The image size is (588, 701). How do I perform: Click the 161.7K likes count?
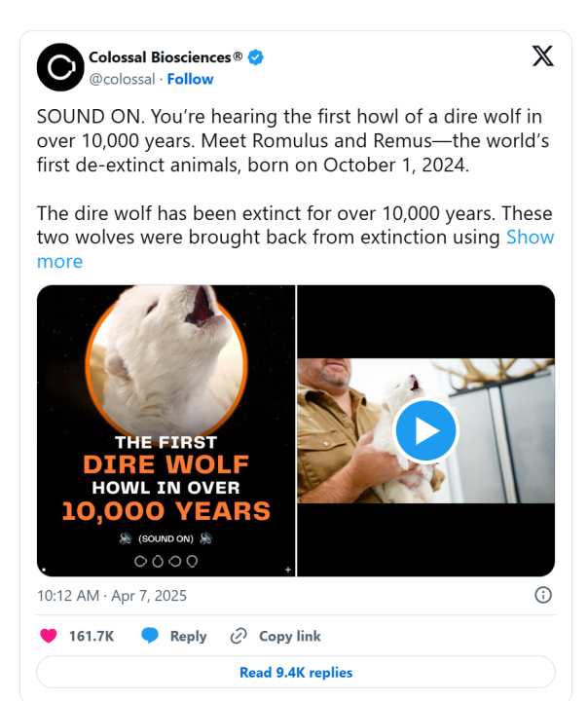point(92,636)
